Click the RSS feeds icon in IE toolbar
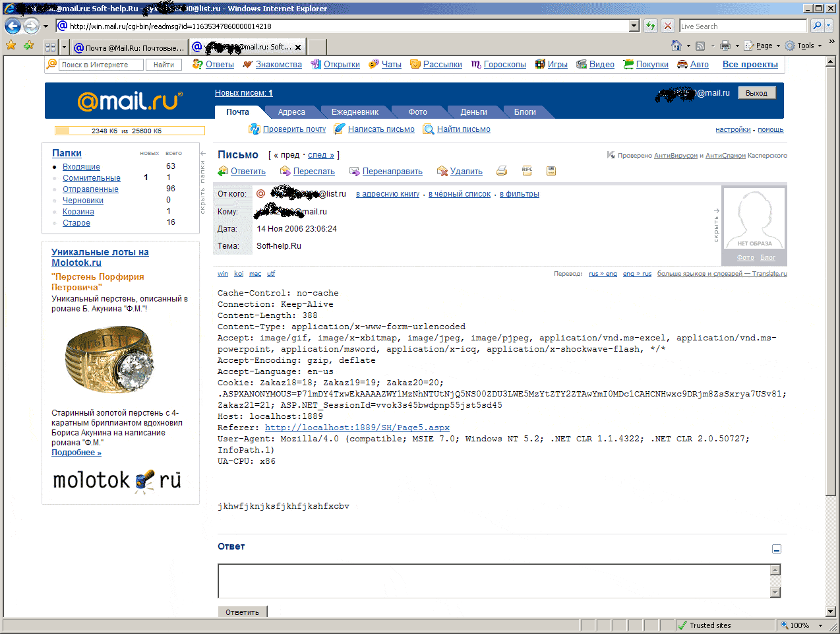Image resolution: width=840 pixels, height=634 pixels. [700, 46]
